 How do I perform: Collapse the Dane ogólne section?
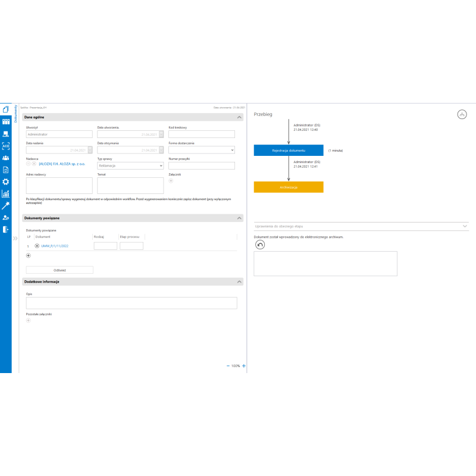tap(239, 117)
